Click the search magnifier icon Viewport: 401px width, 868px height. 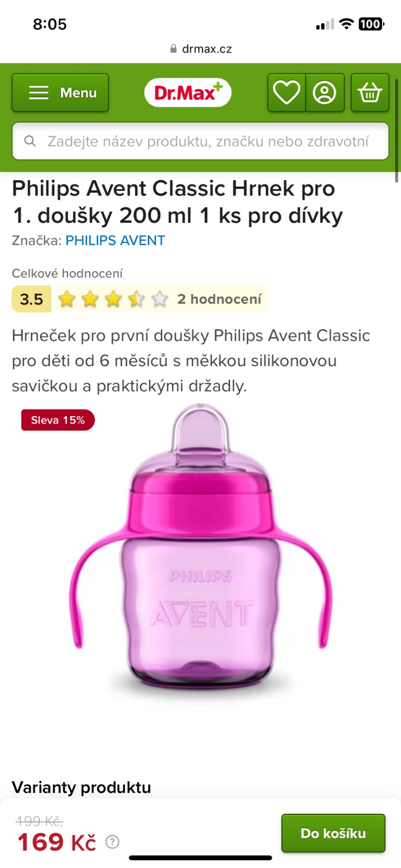click(x=30, y=141)
